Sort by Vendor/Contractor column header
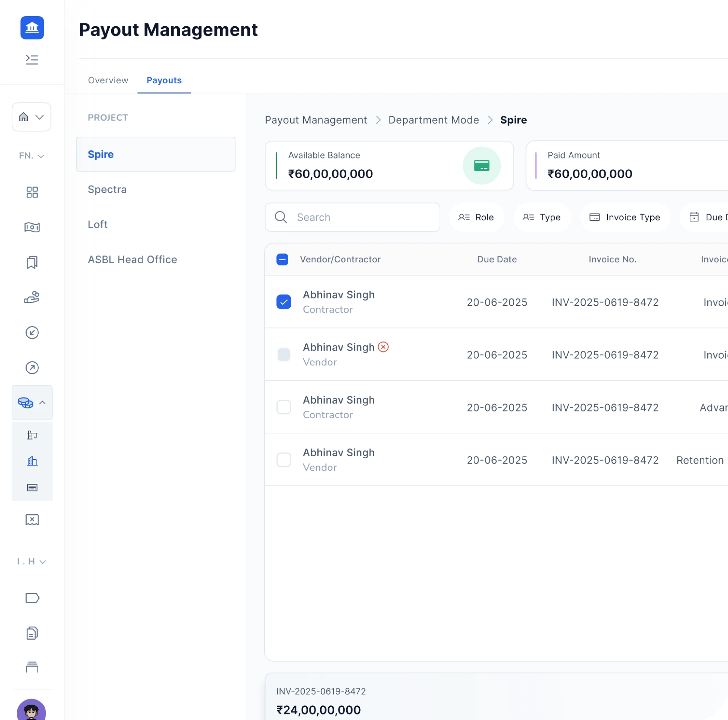The height and width of the screenshot is (720, 728). (x=340, y=259)
